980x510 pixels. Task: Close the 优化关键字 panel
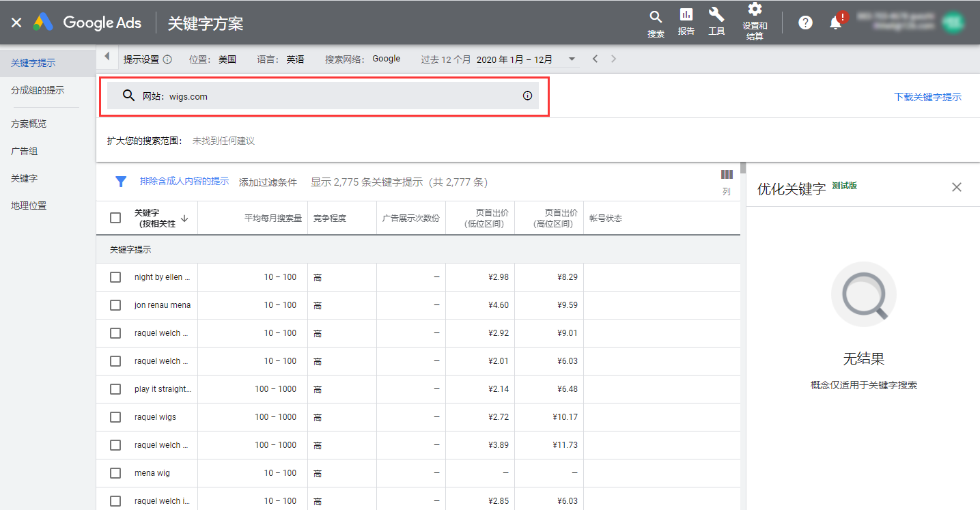click(957, 187)
